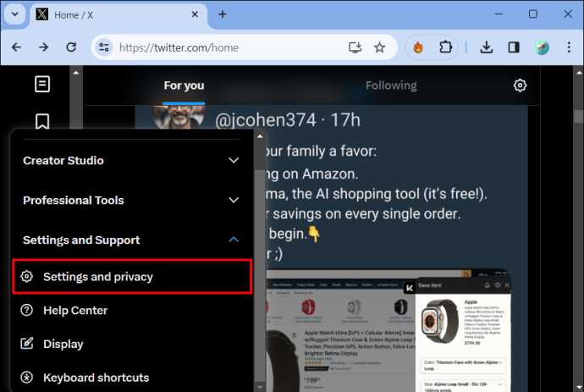Click the page scrollbar up arrow
The image size is (584, 392).
(x=579, y=72)
